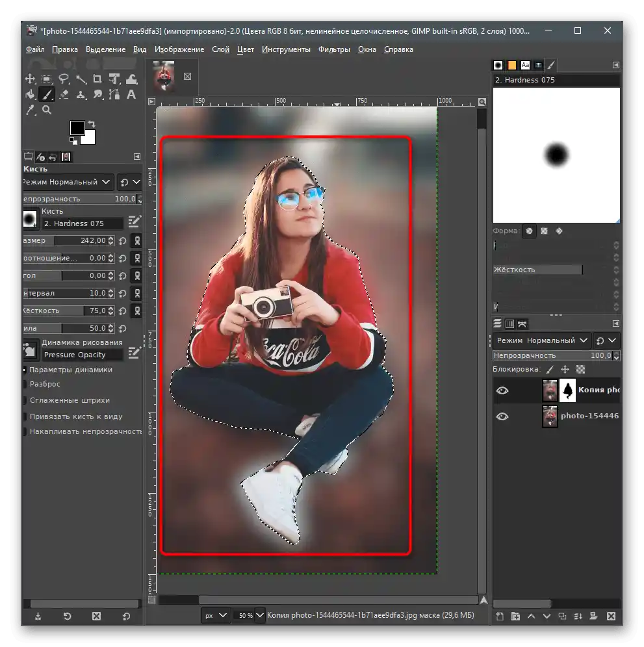Select the Clone stamp tool

(81, 94)
